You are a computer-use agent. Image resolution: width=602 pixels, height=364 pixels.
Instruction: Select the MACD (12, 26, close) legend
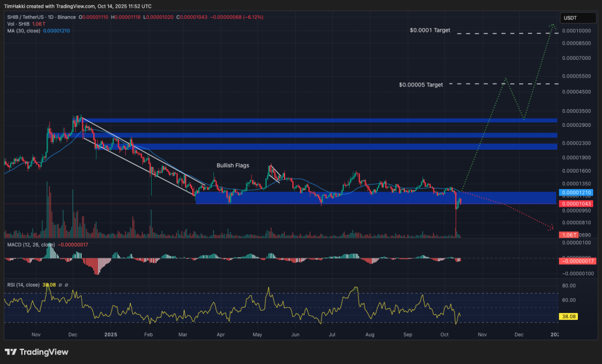[30, 244]
